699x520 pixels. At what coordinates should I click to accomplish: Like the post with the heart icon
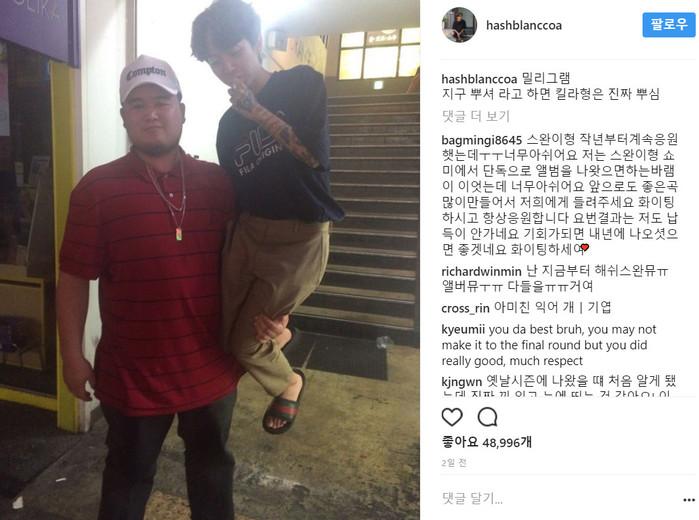coord(452,417)
